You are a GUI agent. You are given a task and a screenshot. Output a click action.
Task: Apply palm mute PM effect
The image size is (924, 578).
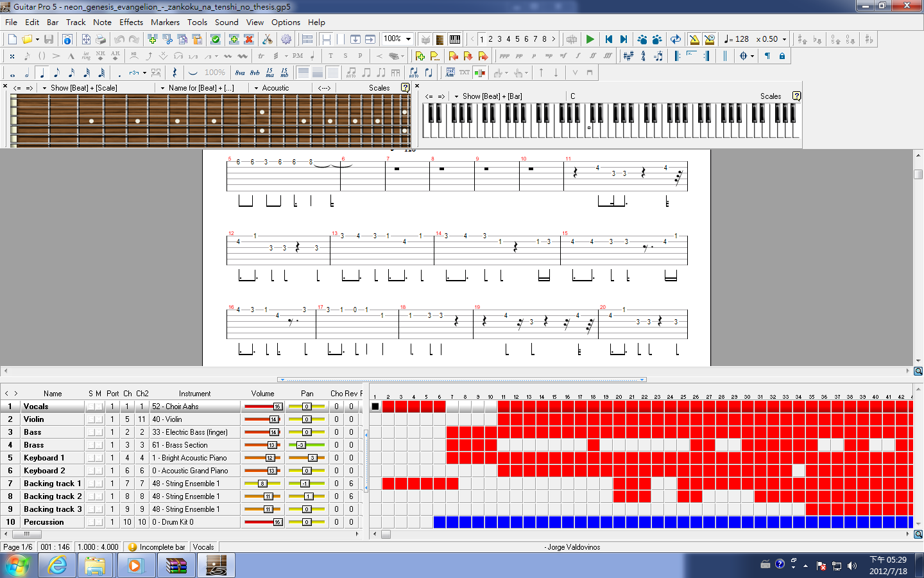coord(298,56)
